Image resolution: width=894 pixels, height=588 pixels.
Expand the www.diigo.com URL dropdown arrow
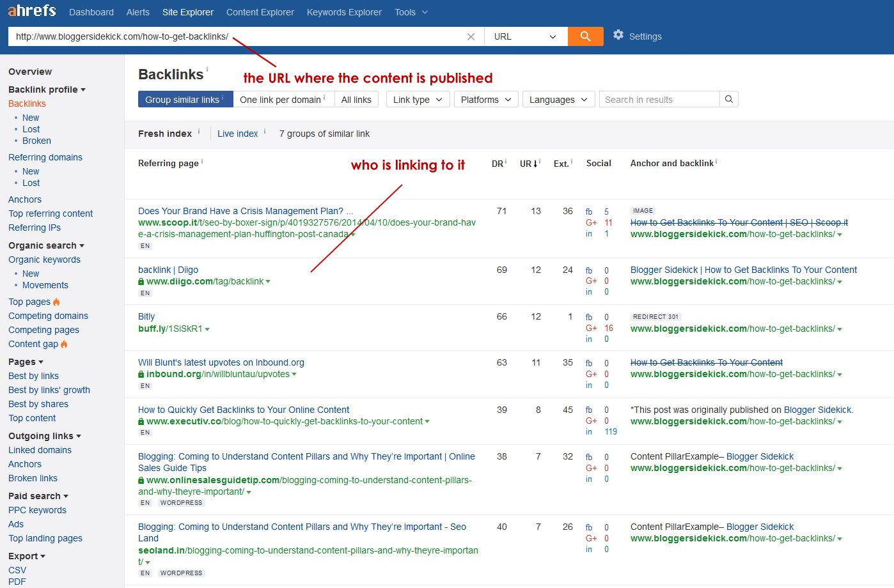(x=268, y=282)
